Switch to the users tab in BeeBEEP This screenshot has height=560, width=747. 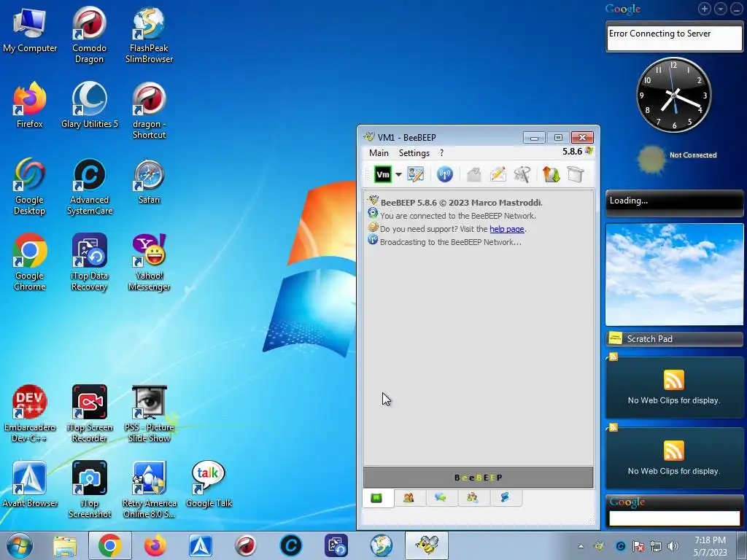tap(409, 498)
